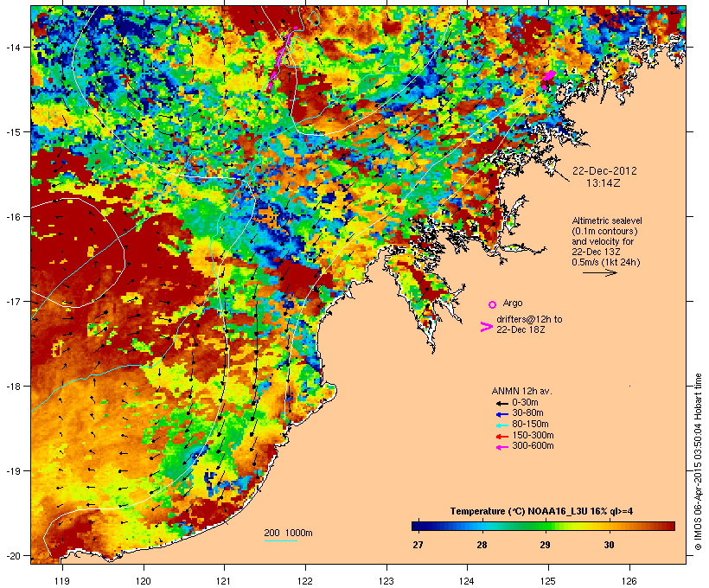Click the latitude label -14
Screen dimensions: 709x588
point(12,47)
